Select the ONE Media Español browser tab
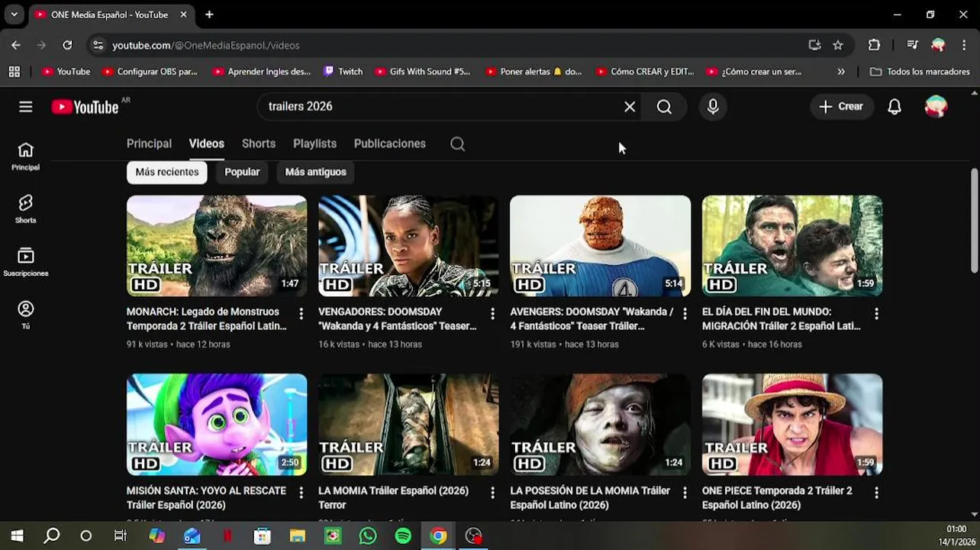The image size is (980, 550). pos(111,15)
